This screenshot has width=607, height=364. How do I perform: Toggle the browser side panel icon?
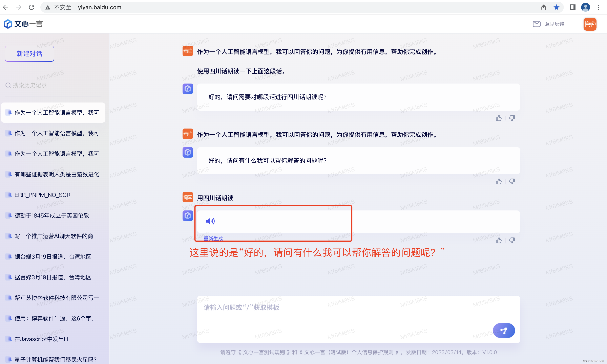[573, 7]
